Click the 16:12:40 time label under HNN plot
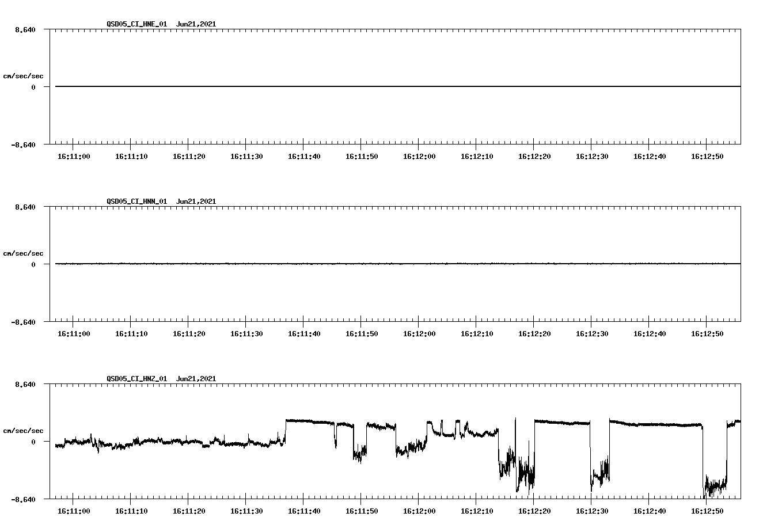The image size is (782, 532). click(650, 334)
